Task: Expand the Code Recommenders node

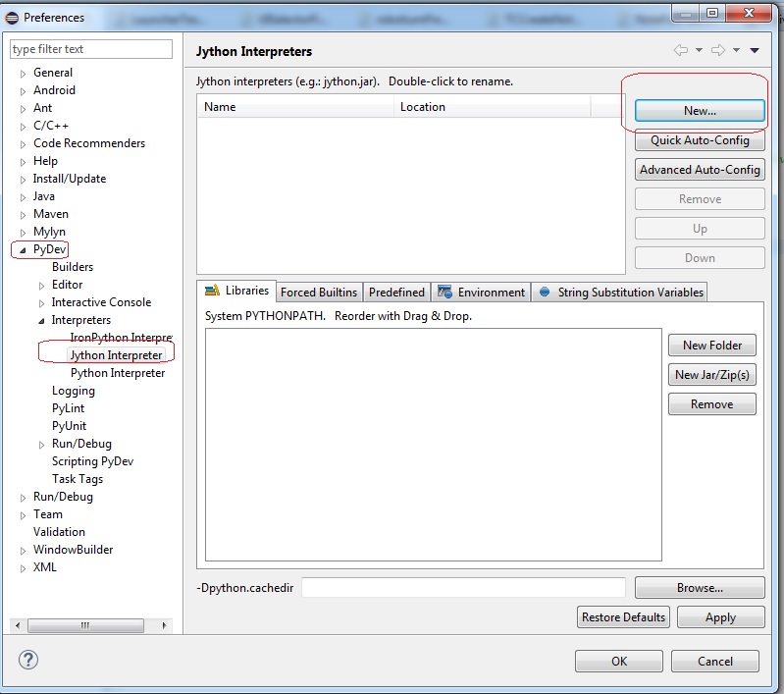Action: coord(23,144)
